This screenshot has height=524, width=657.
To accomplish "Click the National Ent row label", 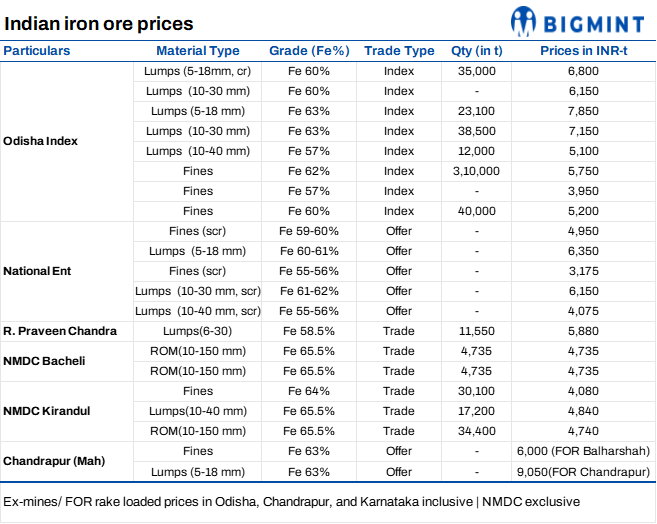I will click(x=38, y=271).
